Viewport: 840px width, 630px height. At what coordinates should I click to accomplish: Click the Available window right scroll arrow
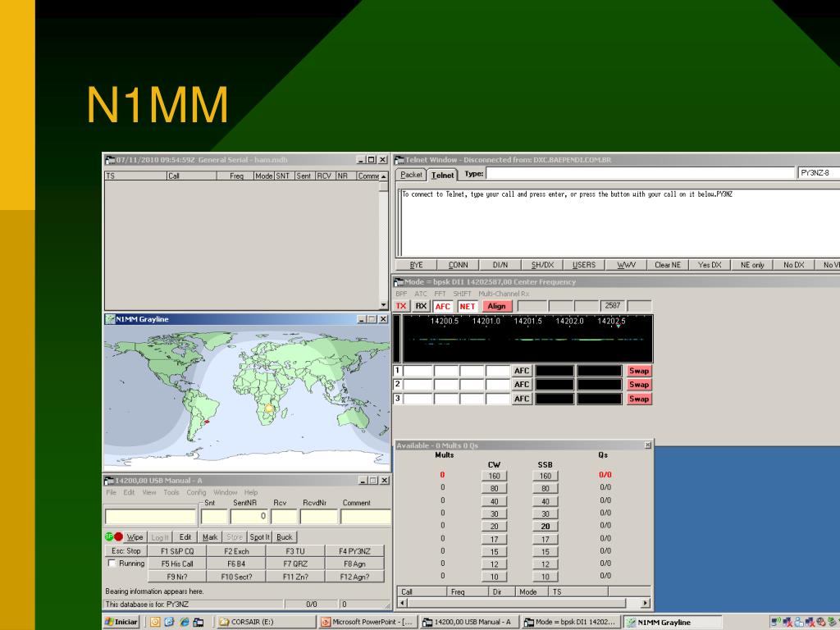(x=646, y=603)
